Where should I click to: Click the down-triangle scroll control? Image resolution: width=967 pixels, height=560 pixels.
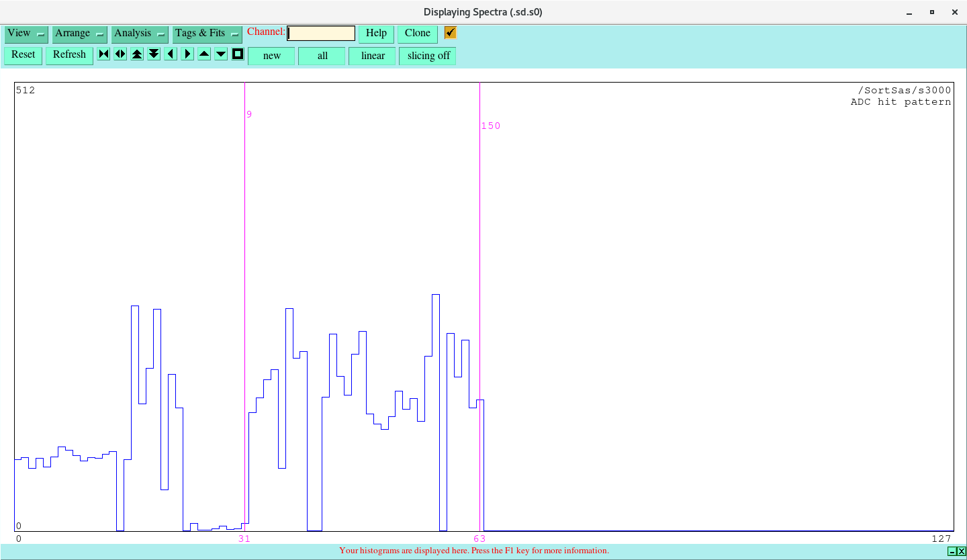pos(220,54)
